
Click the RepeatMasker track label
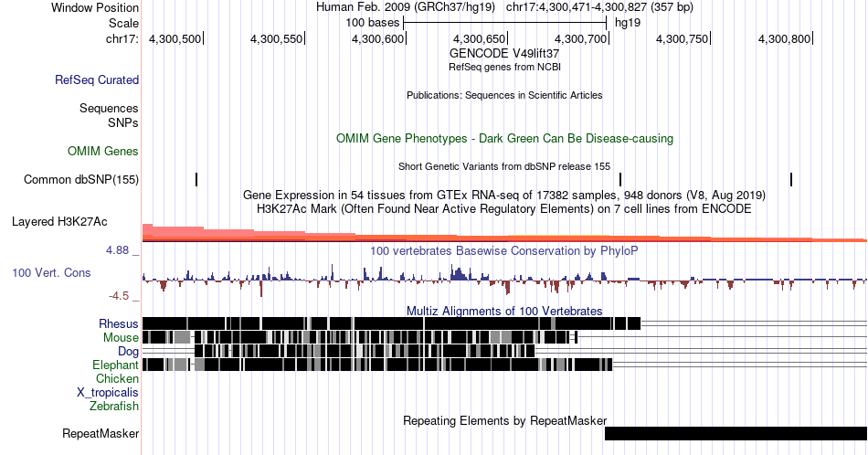click(x=101, y=433)
